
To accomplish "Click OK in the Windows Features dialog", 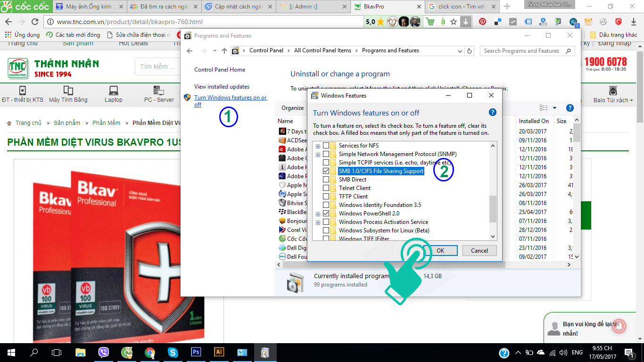I will (x=440, y=251).
